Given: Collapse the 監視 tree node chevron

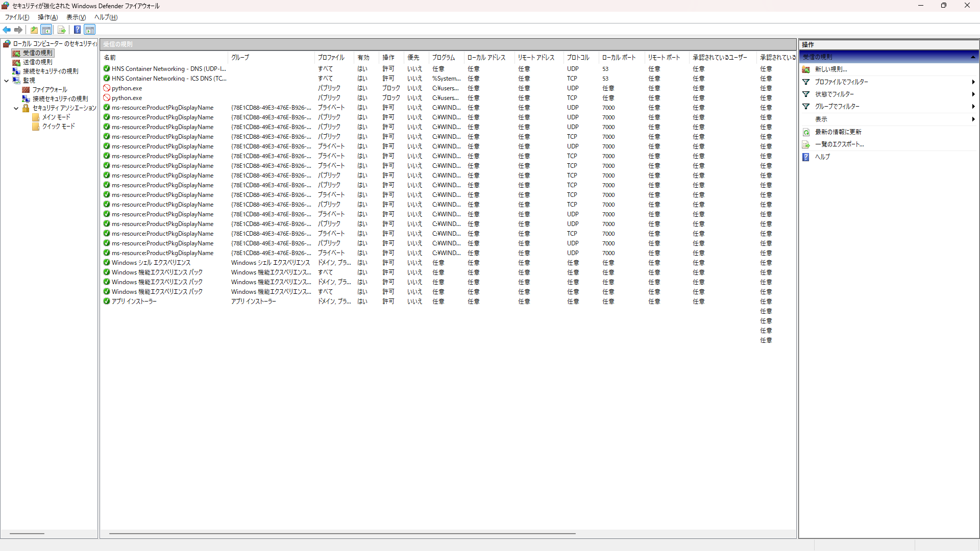Looking at the screenshot, I should [7, 81].
